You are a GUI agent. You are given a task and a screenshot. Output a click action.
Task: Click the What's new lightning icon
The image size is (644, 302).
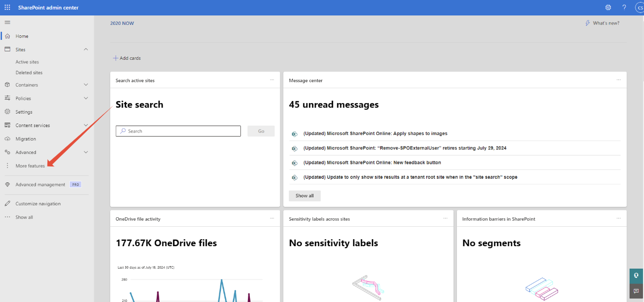point(588,23)
